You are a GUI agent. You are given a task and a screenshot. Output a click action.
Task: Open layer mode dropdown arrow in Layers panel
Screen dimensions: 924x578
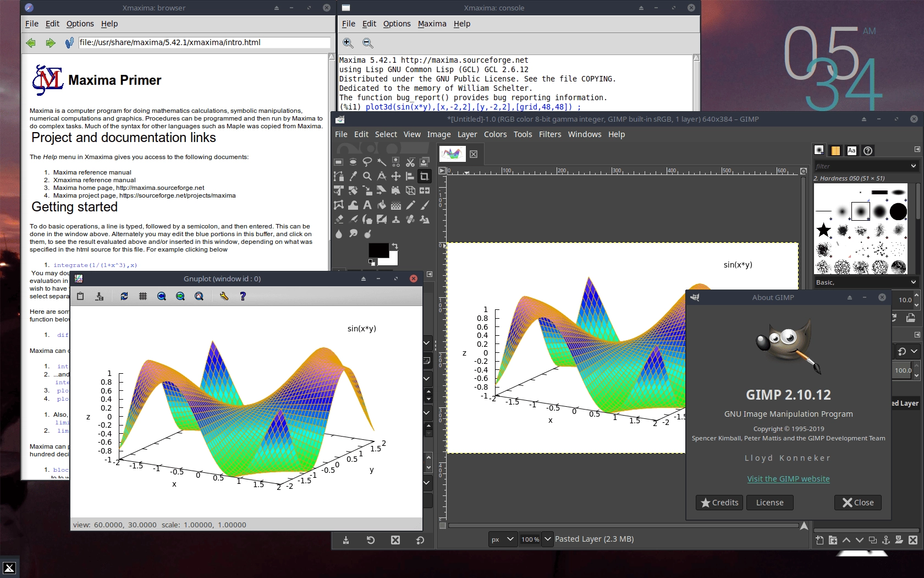[914, 351]
